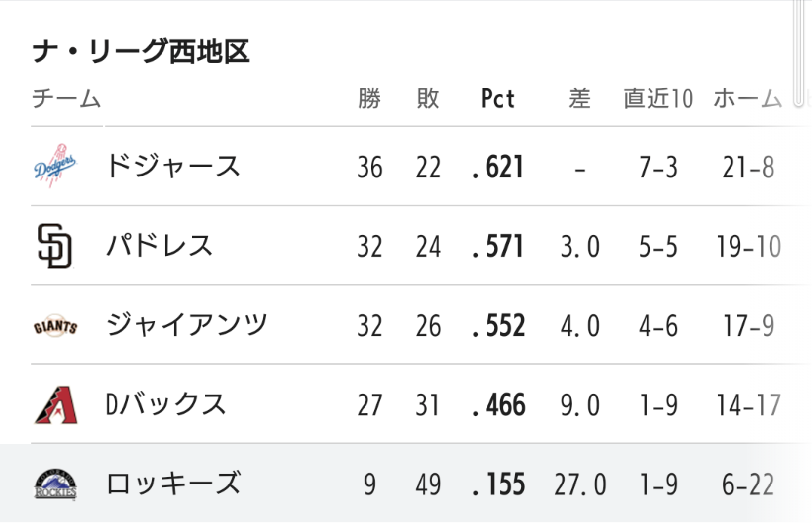Viewport: 812px width, 528px height.
Task: Click the Rockies .155 Pct cell
Action: [x=498, y=484]
